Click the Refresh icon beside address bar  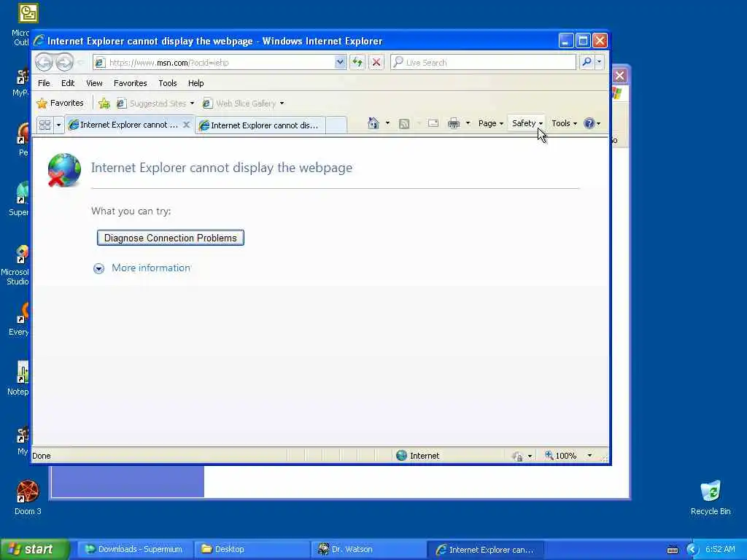point(357,62)
